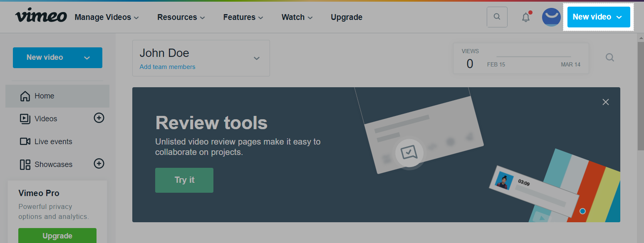Click the search magnifier beside the views panel

[610, 58]
